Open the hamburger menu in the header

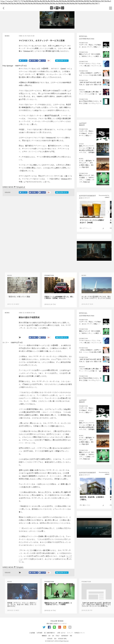[x=110, y=8]
